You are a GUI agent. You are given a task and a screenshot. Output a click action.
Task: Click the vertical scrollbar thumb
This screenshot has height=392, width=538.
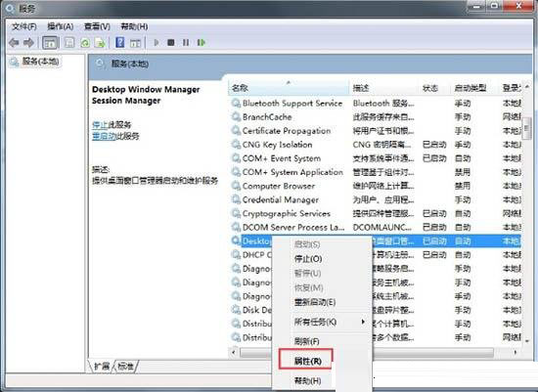click(x=527, y=128)
